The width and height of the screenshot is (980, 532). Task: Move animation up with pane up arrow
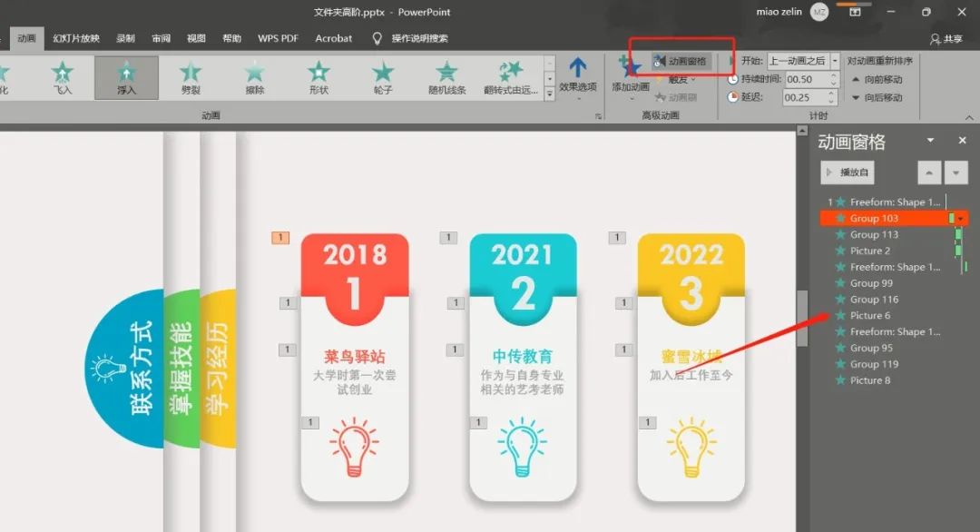click(929, 172)
